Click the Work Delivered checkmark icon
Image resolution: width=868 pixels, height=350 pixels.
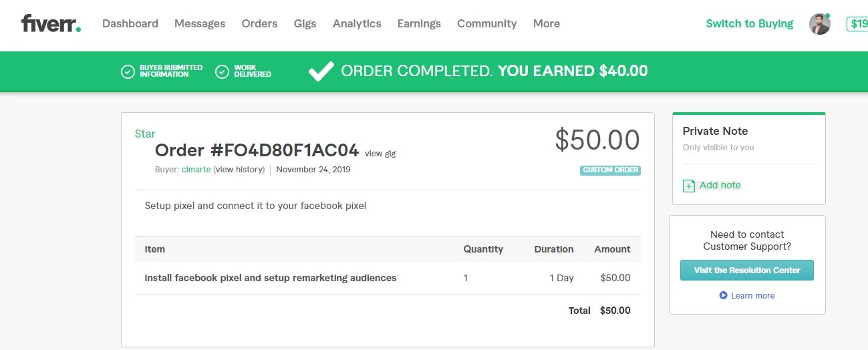pyautogui.click(x=223, y=71)
